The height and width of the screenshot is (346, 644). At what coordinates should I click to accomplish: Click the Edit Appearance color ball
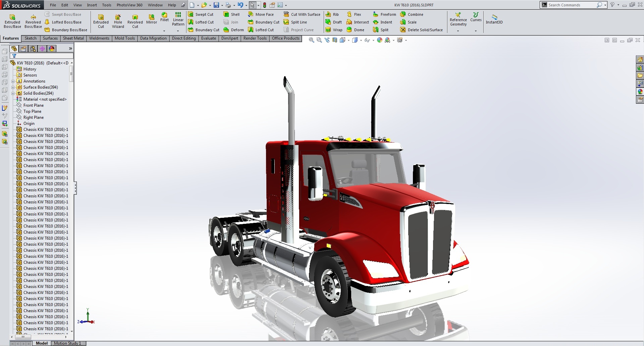coord(380,40)
